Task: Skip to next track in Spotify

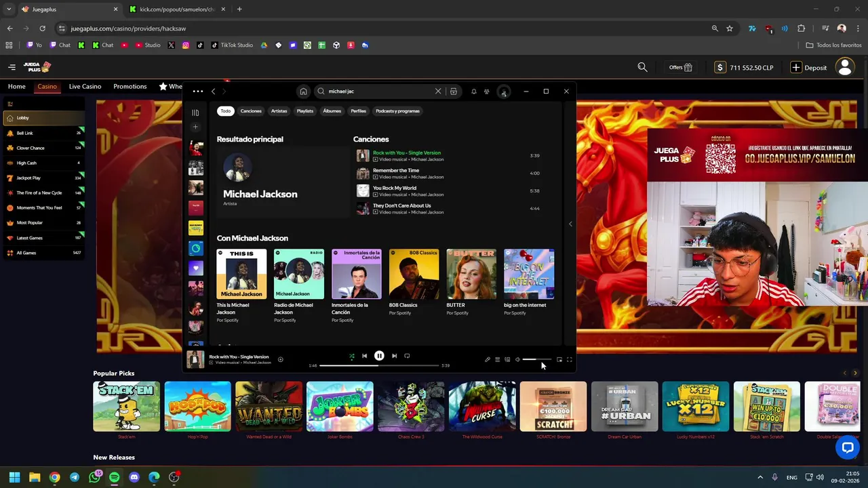Action: coord(394,356)
